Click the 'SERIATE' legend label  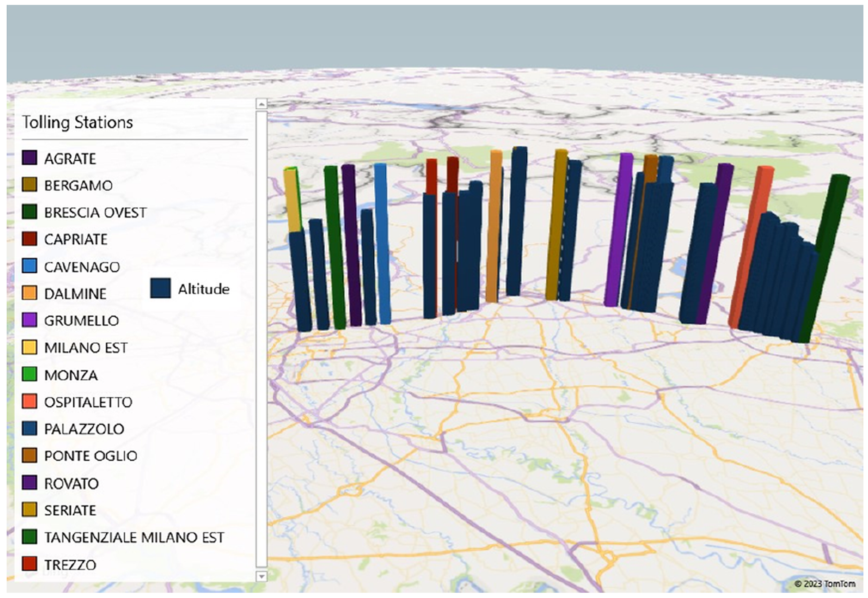[70, 510]
